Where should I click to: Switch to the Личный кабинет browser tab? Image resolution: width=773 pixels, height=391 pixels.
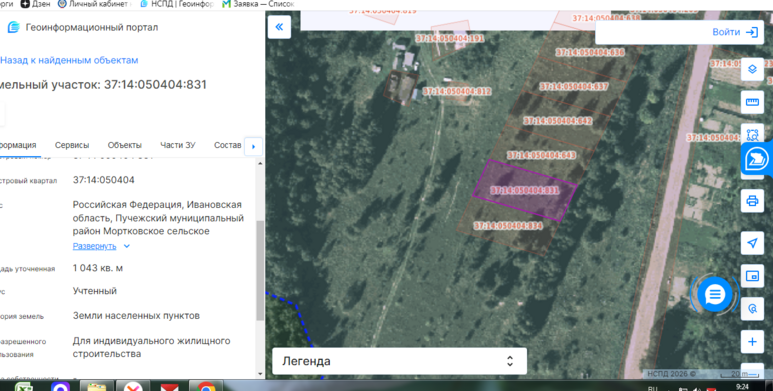pos(94,4)
